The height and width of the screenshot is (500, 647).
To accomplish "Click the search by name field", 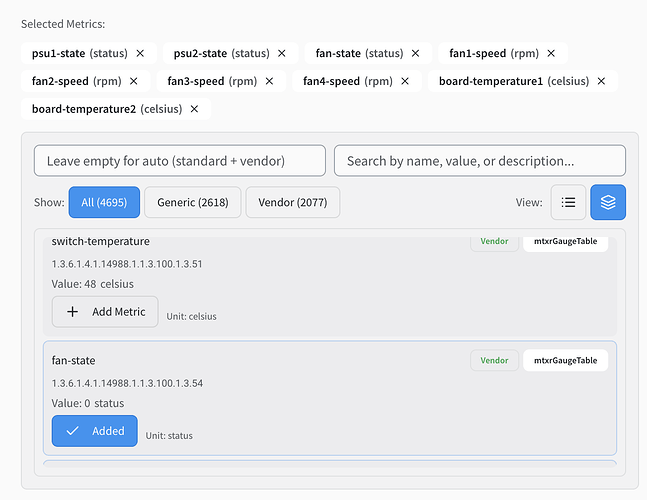I will (479, 160).
